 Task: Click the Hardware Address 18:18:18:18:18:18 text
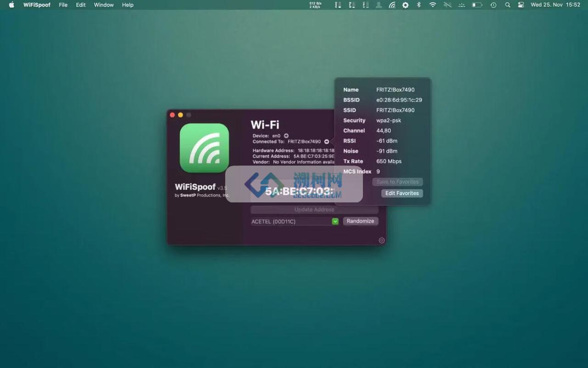click(316, 150)
